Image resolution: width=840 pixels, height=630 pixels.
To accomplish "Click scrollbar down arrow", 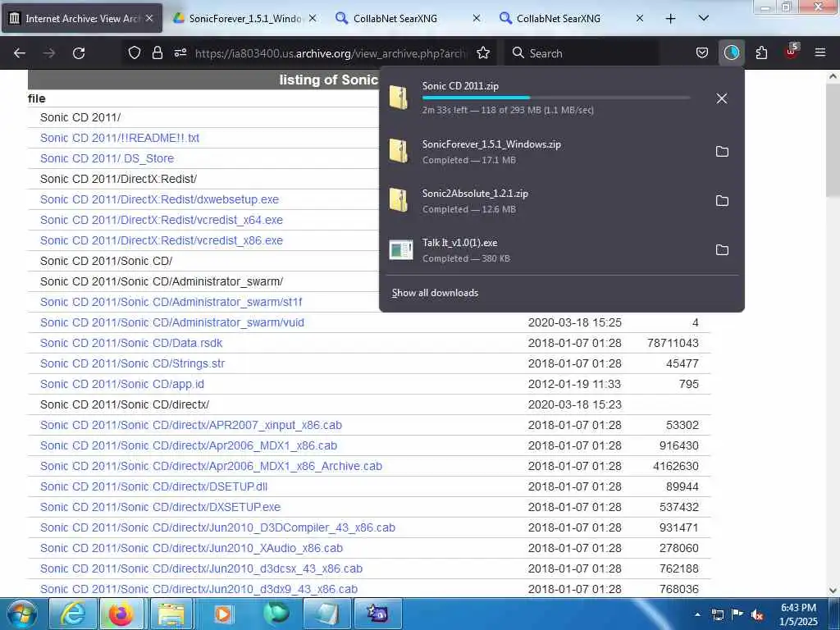I will coord(833,591).
